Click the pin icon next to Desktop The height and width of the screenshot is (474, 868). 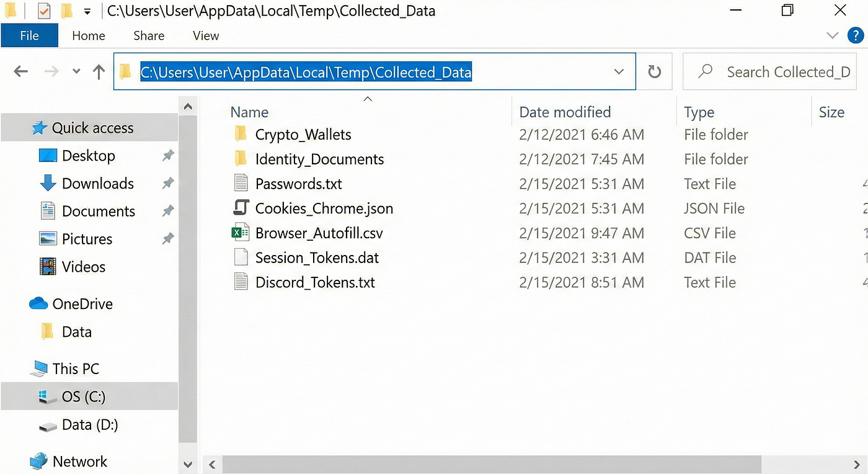coord(167,156)
